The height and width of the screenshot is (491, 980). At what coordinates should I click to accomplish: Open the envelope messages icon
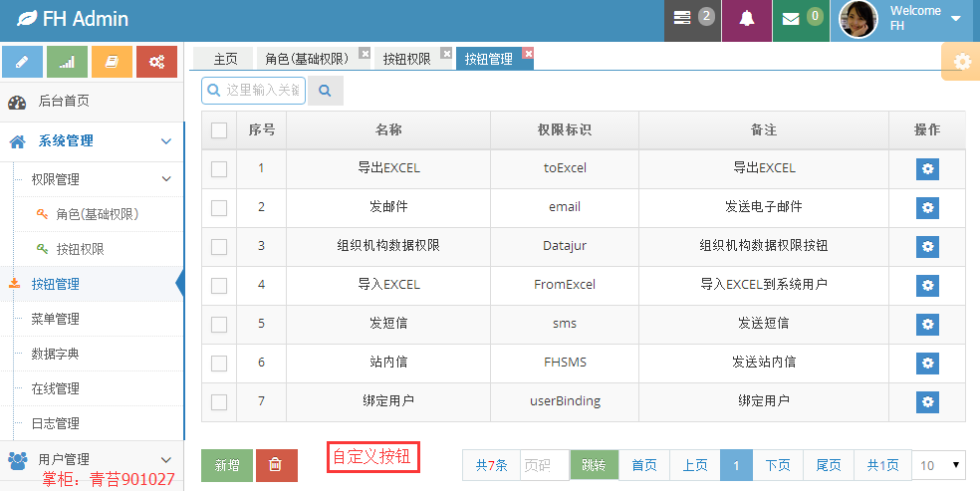click(791, 19)
